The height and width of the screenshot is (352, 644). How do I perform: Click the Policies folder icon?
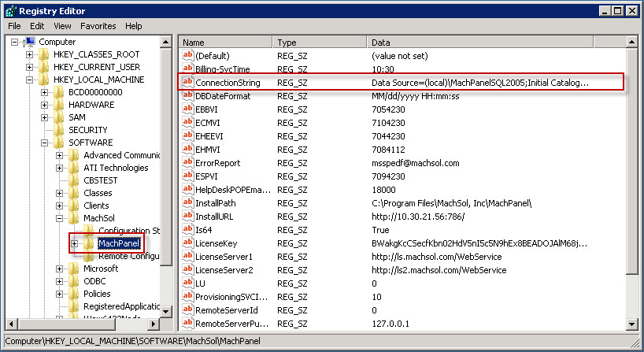[74, 294]
